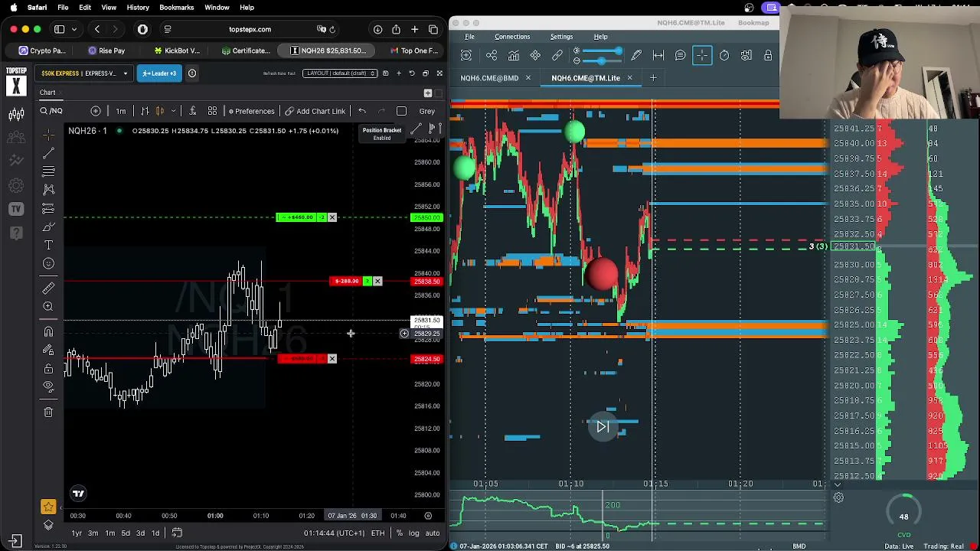Open the Bookmap add-instrument icon
The image size is (980, 551).
466,55
